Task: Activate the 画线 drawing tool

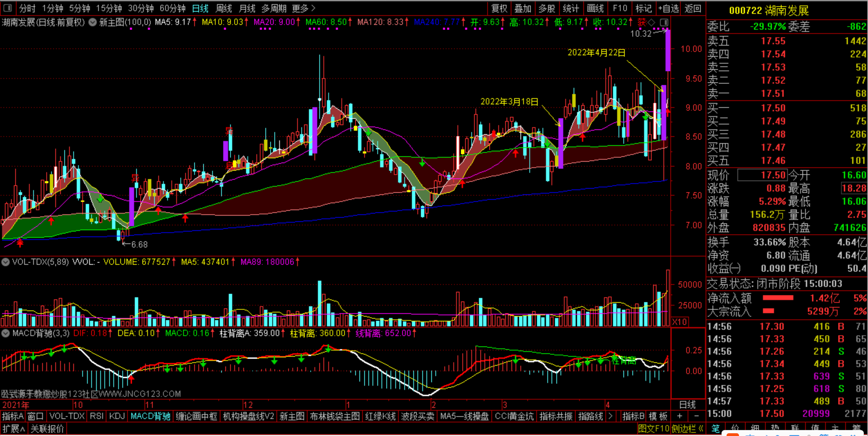Action: click(x=595, y=8)
